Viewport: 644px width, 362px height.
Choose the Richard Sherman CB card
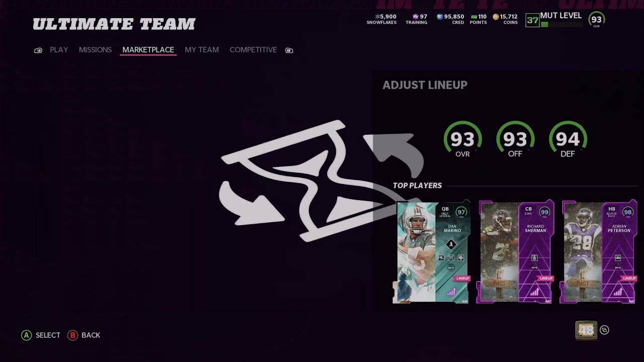[515, 252]
